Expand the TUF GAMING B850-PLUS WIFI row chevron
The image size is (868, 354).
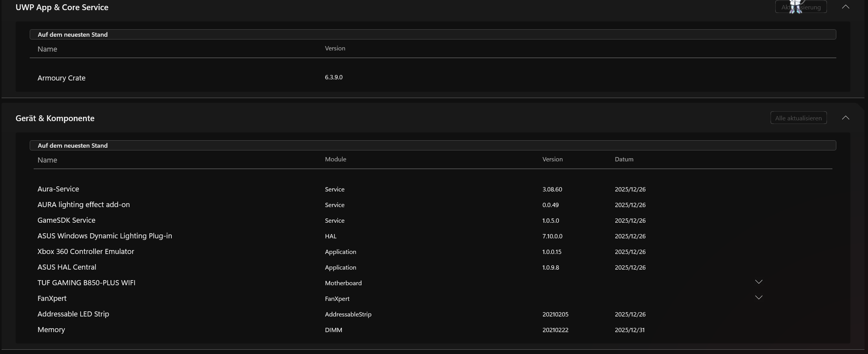click(x=758, y=282)
